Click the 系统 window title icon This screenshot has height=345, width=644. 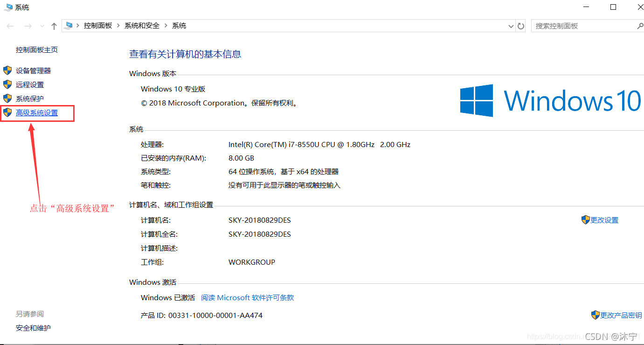coord(8,7)
